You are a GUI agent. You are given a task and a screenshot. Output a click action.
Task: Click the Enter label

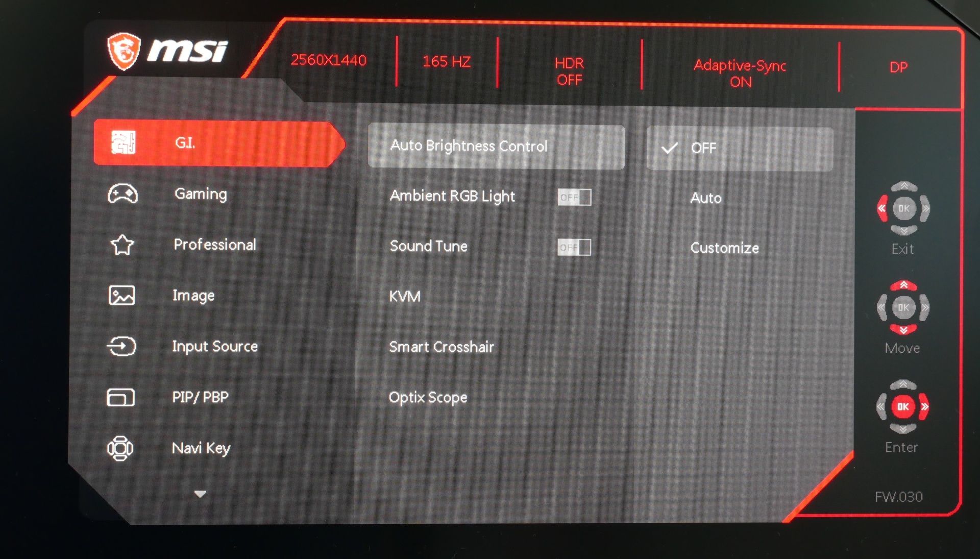pyautogui.click(x=901, y=447)
